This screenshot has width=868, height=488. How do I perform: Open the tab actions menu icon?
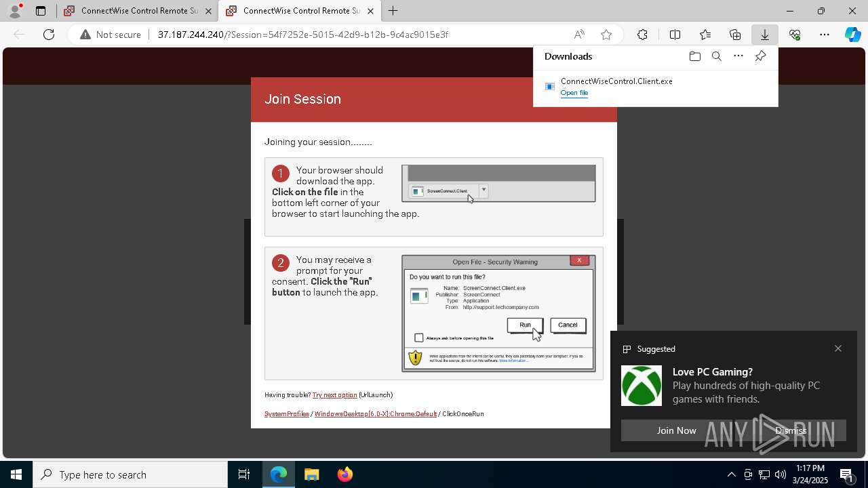(41, 11)
